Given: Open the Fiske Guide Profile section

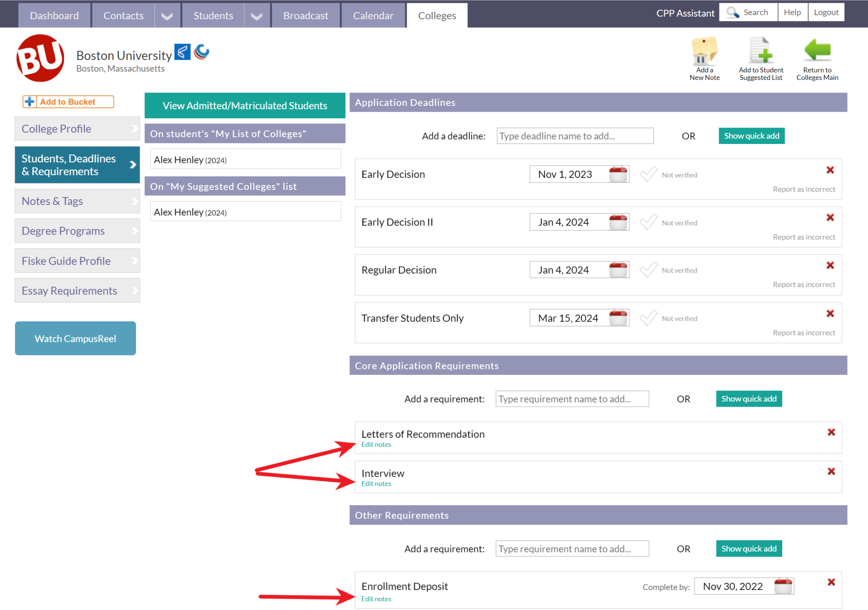Looking at the screenshot, I should pos(77,261).
